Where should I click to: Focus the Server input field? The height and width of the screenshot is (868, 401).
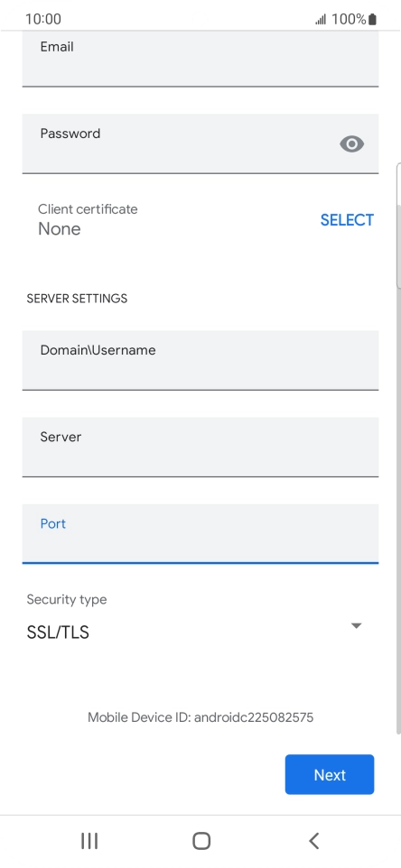200,448
